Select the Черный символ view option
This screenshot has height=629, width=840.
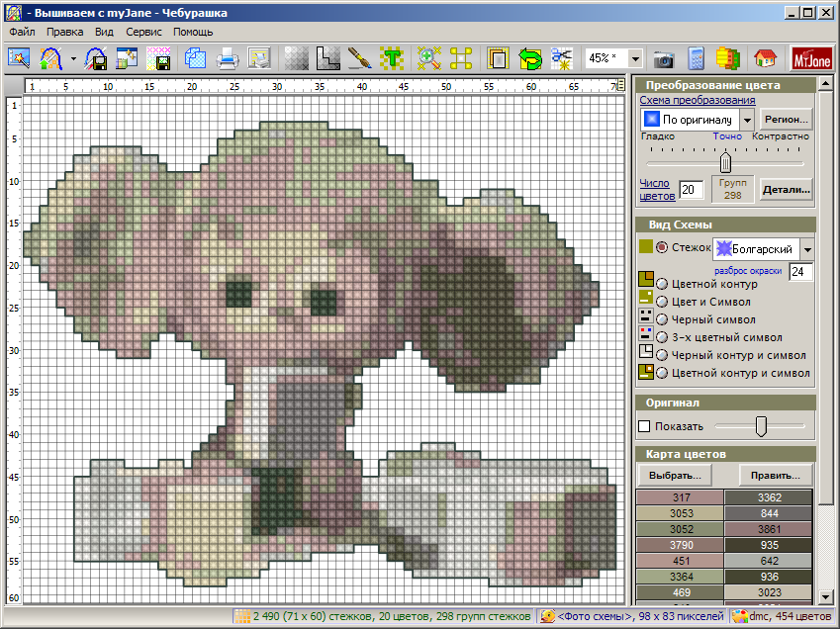pyautogui.click(x=662, y=319)
